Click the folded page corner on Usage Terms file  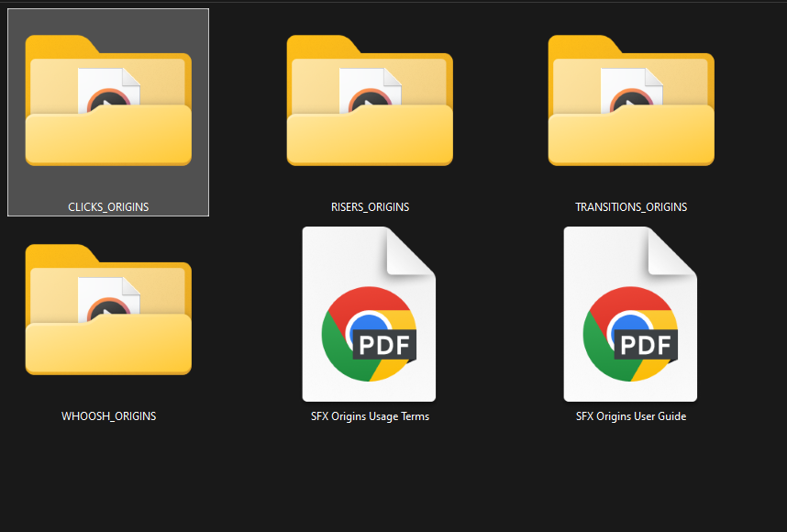tap(412, 252)
